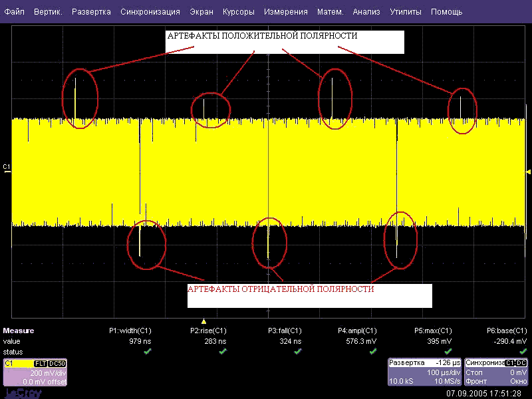Click the C1 channel descriptor box

[x=35, y=372]
